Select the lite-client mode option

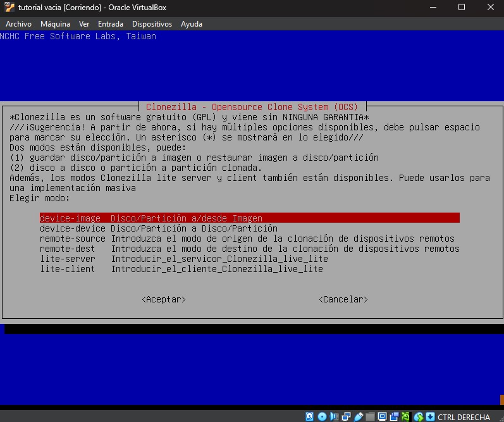(x=250, y=269)
